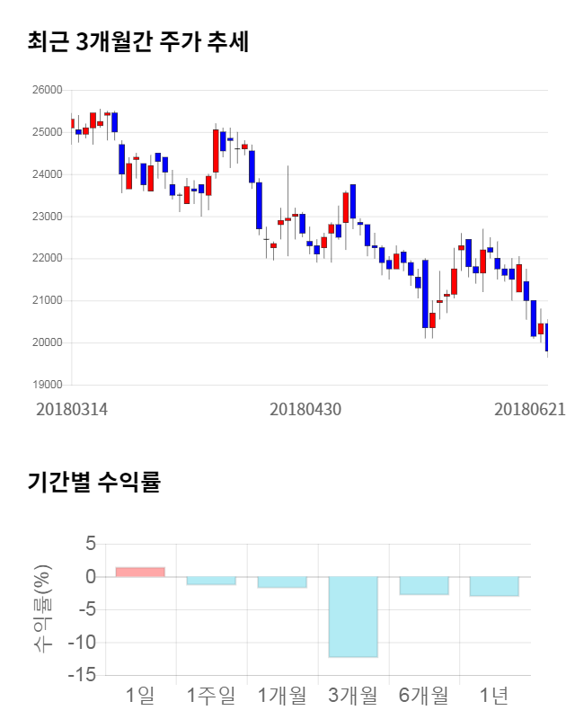Click the 기간별 수익률 heading

pos(93,482)
